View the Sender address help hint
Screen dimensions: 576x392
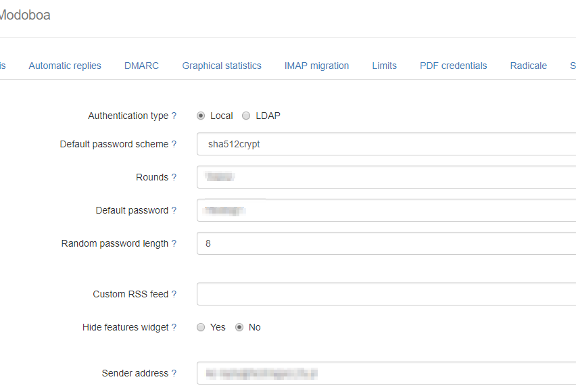pos(174,373)
